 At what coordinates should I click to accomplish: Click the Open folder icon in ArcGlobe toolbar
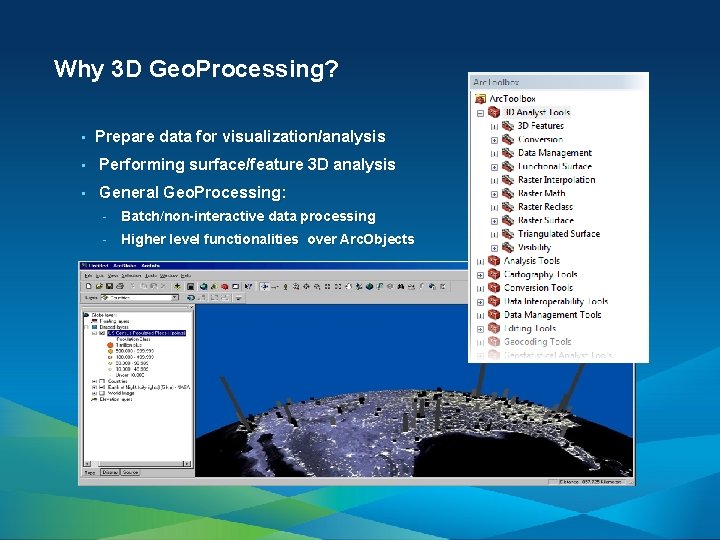click(x=100, y=286)
